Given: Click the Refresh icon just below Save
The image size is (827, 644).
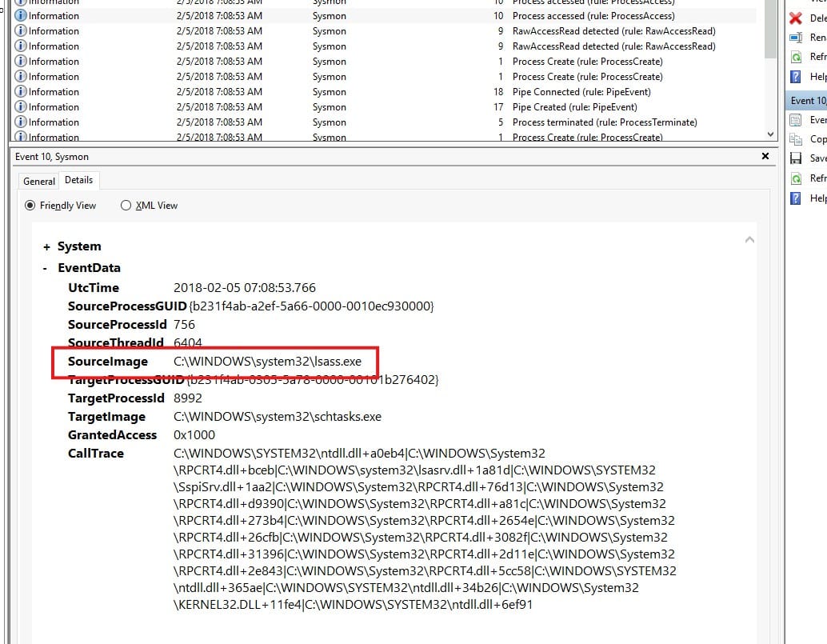Looking at the screenshot, I should click(x=795, y=178).
